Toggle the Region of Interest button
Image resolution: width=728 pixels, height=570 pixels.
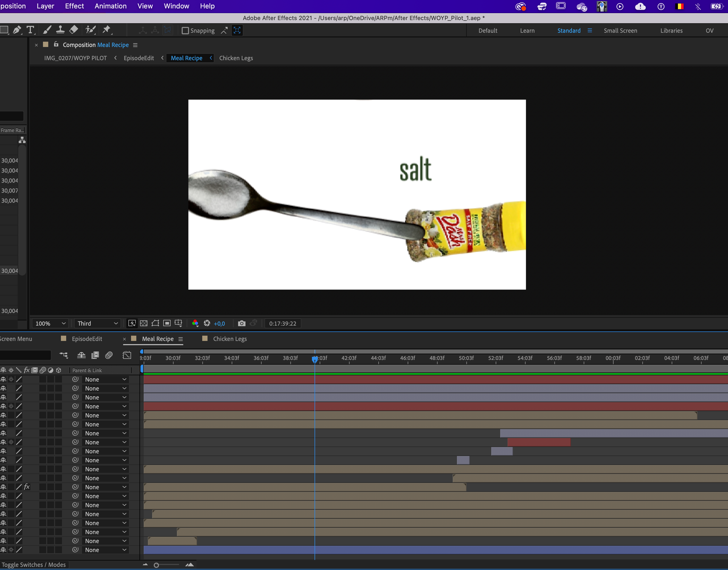point(167,323)
